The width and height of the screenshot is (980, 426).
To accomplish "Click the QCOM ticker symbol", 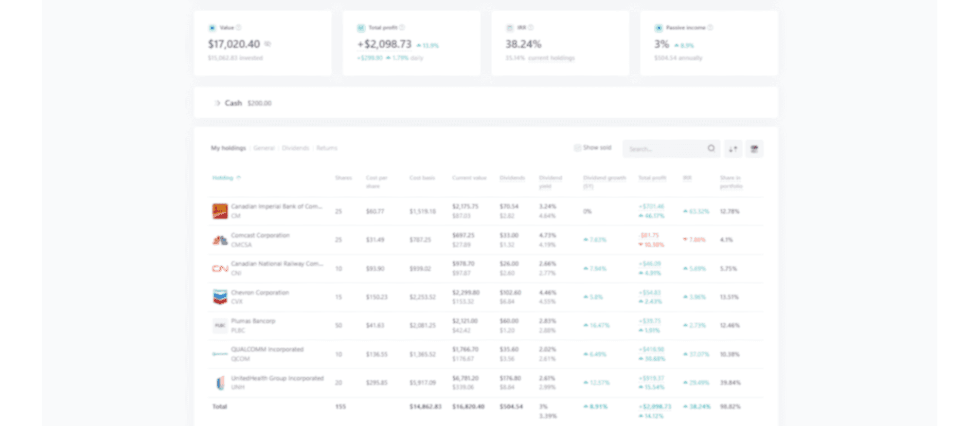I will [240, 359].
